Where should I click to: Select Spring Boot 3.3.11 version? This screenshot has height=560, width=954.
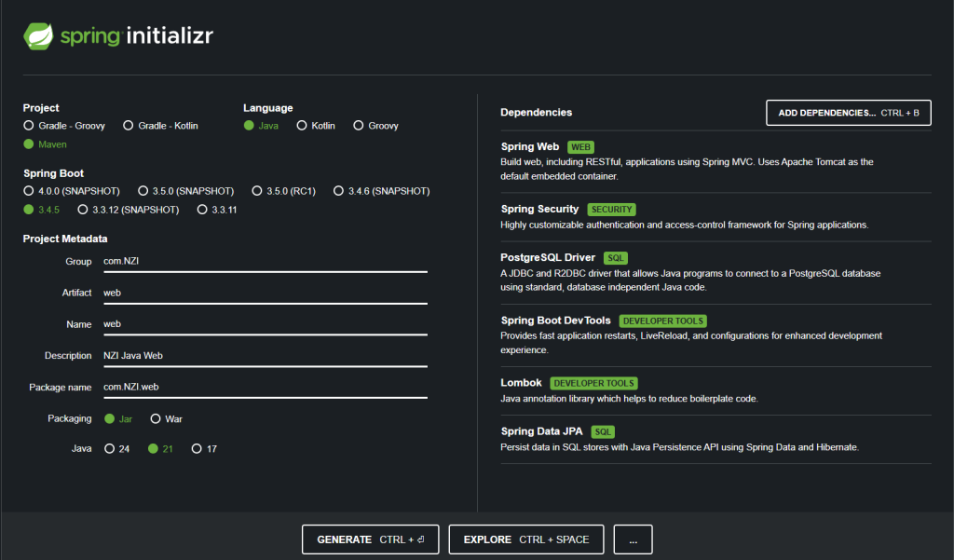tap(217, 210)
